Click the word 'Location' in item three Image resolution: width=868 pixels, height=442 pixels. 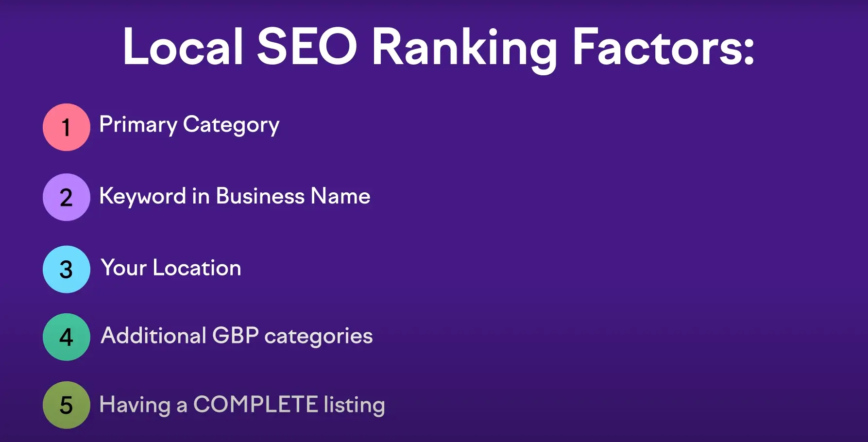(197, 268)
